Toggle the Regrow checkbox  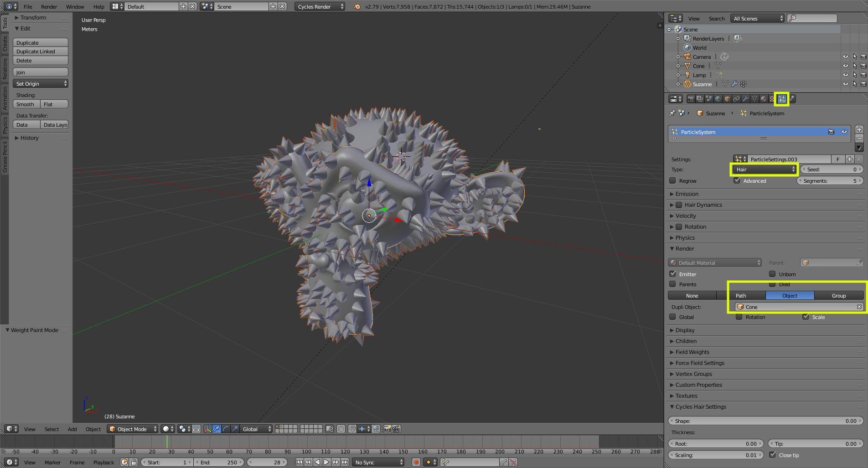point(672,180)
